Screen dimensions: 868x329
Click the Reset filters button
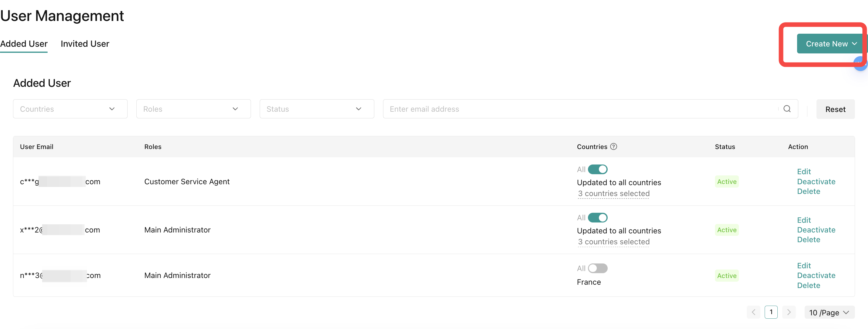(835, 109)
